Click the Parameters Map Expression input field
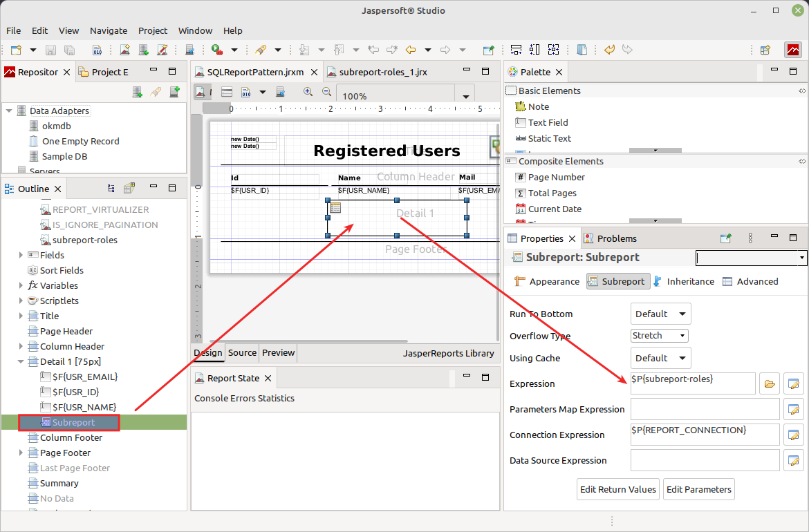The width and height of the screenshot is (809, 532). pyautogui.click(x=705, y=409)
